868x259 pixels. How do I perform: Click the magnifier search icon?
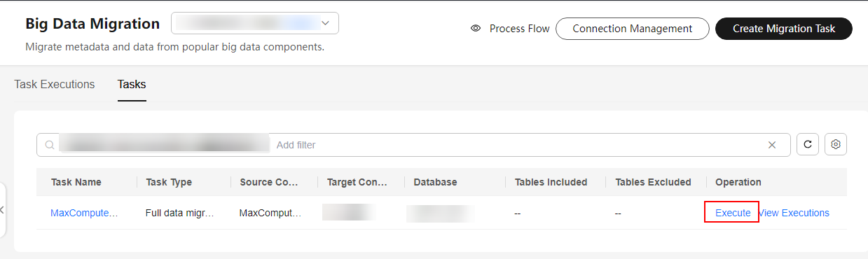(50, 145)
